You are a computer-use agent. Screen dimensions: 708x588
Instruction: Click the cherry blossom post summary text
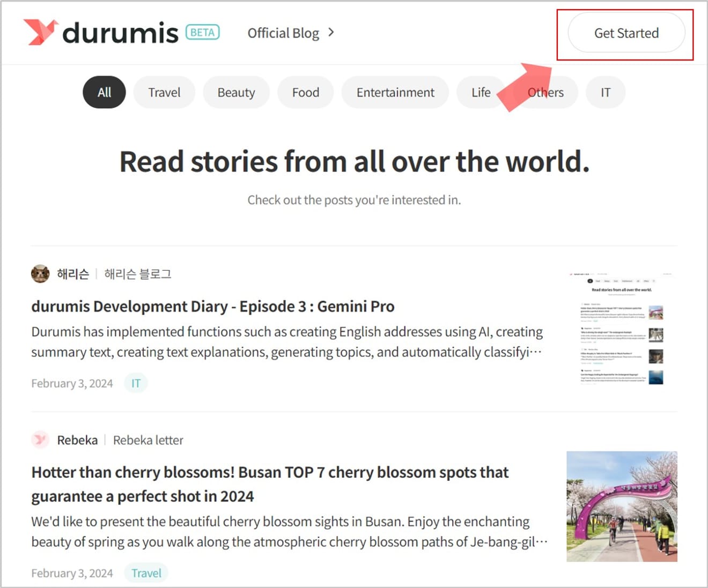click(x=290, y=532)
